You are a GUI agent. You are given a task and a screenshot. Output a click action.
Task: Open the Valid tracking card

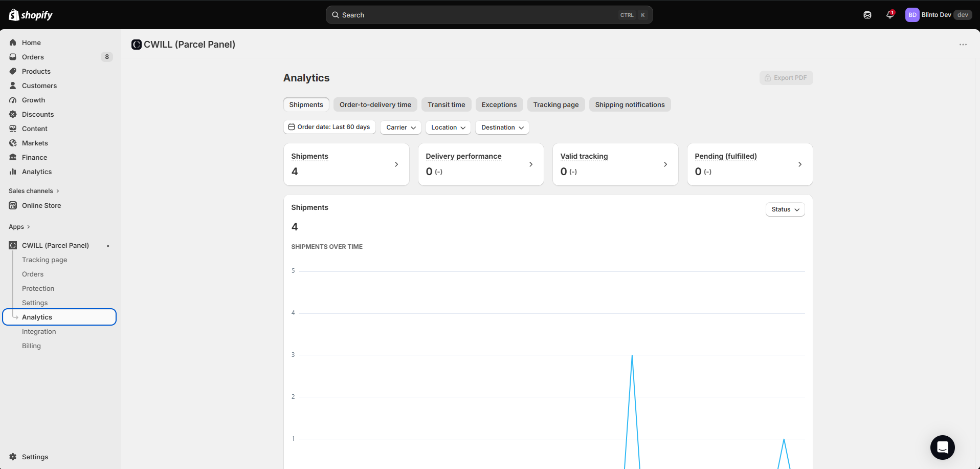tap(615, 164)
